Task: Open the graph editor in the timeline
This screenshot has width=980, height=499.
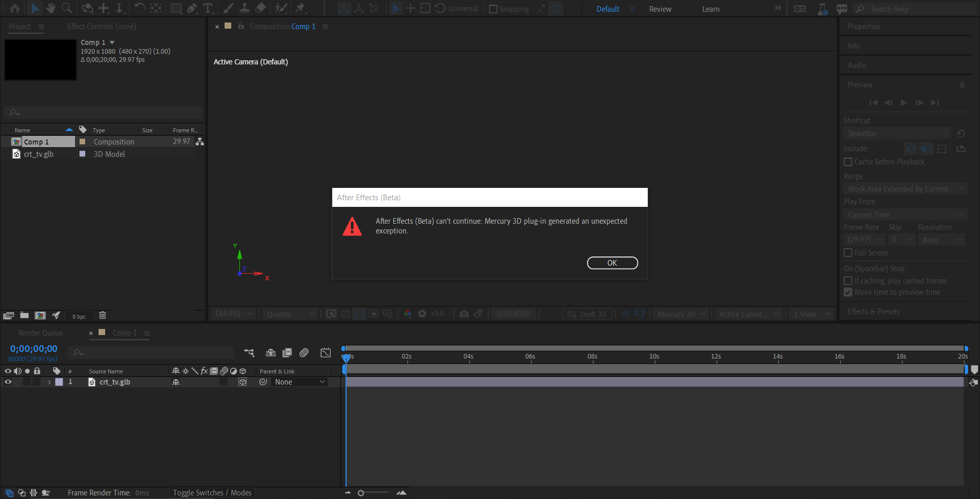Action: (x=325, y=352)
